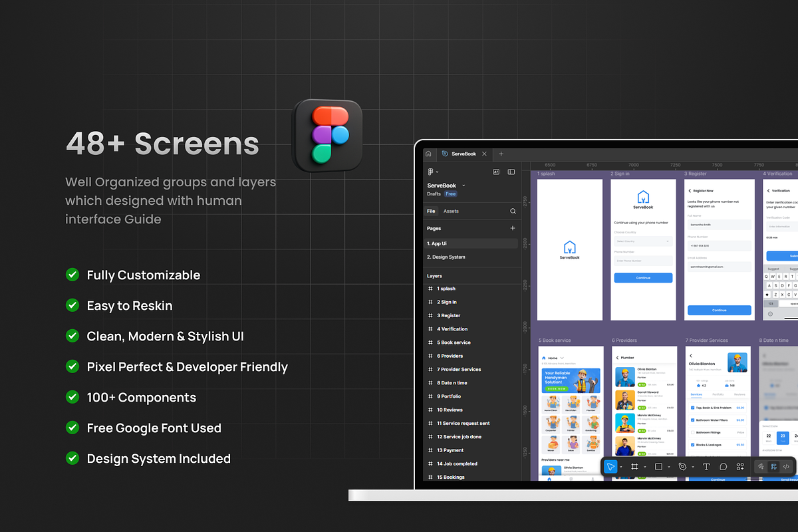Open the Portfolio tab in provider screen
The height and width of the screenshot is (532, 798).
point(718,394)
